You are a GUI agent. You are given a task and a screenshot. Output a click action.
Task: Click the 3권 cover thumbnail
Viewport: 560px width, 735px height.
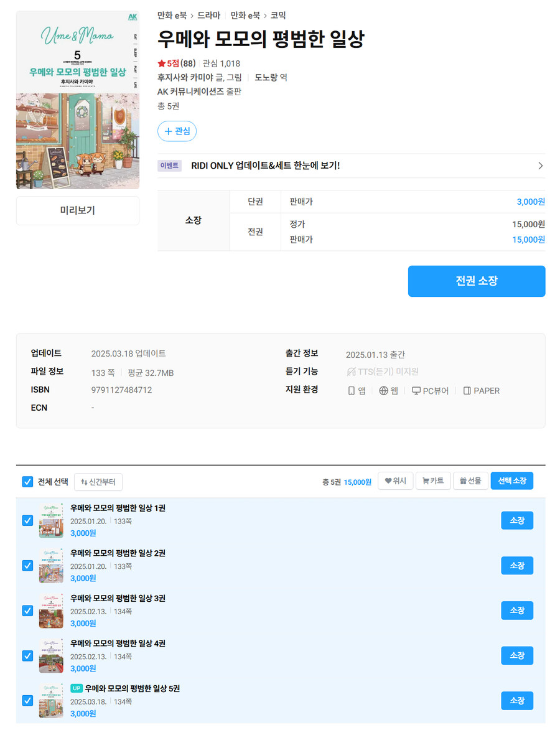pos(51,611)
